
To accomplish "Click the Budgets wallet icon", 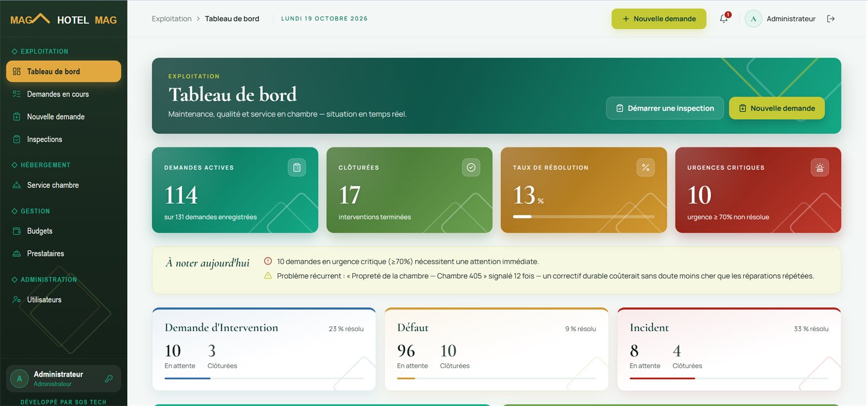I will 17,231.
